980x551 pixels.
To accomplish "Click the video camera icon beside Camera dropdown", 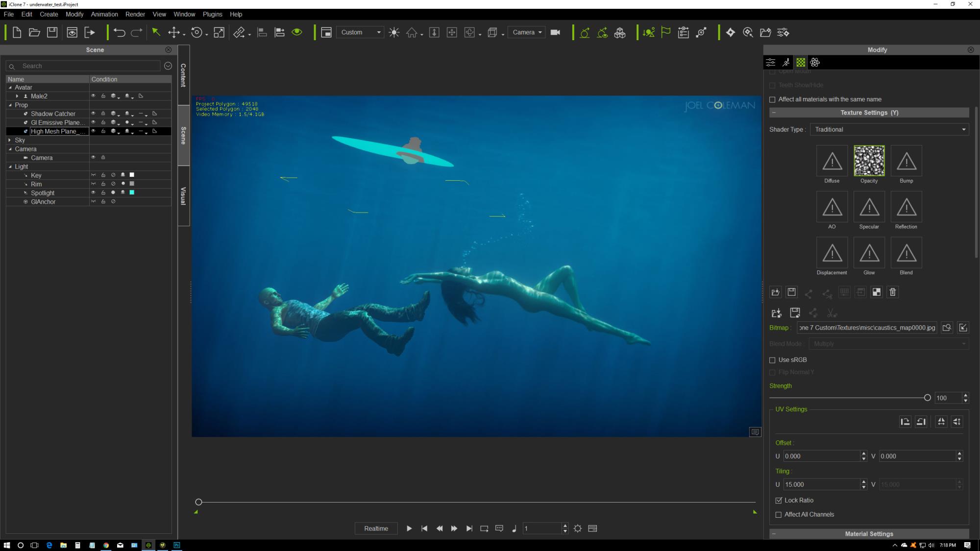I will (x=555, y=32).
